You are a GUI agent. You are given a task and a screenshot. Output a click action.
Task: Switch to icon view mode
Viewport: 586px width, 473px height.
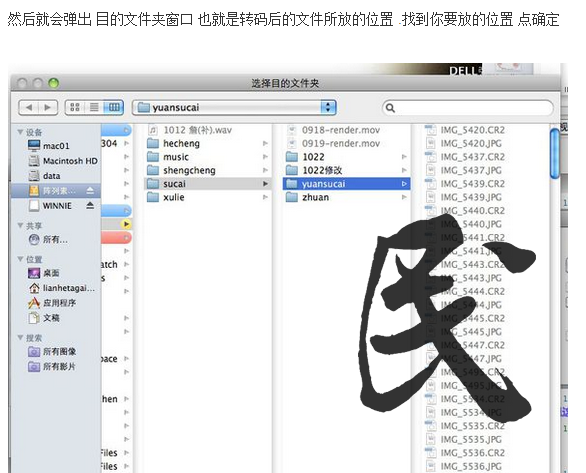click(75, 108)
